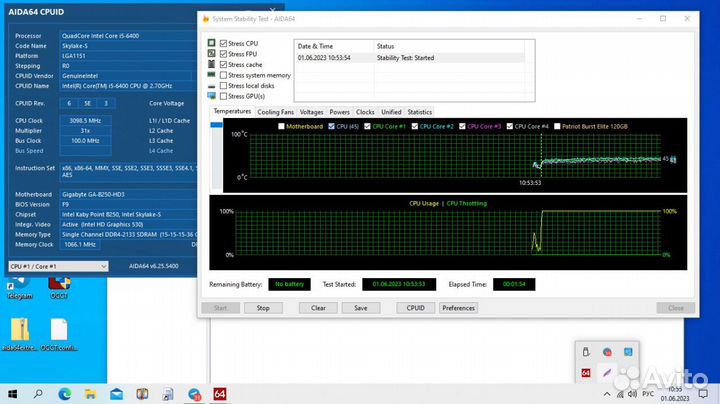Click the CPUID button
This screenshot has height=404, width=720.
416,308
